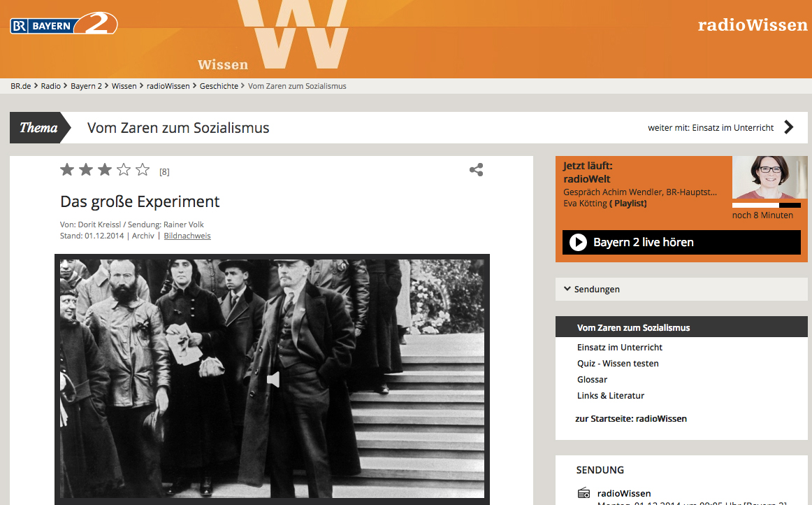Click the right arrow next to Einsatz im Unterricht

pyautogui.click(x=789, y=127)
